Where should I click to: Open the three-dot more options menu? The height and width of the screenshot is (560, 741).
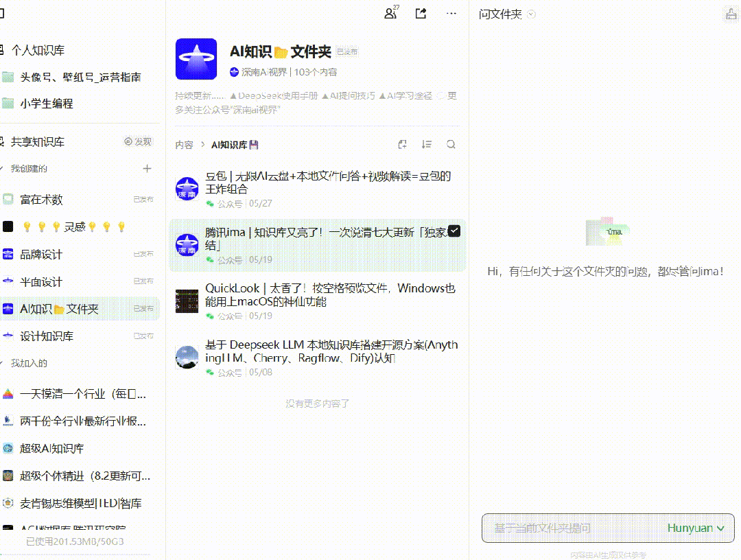point(451,13)
